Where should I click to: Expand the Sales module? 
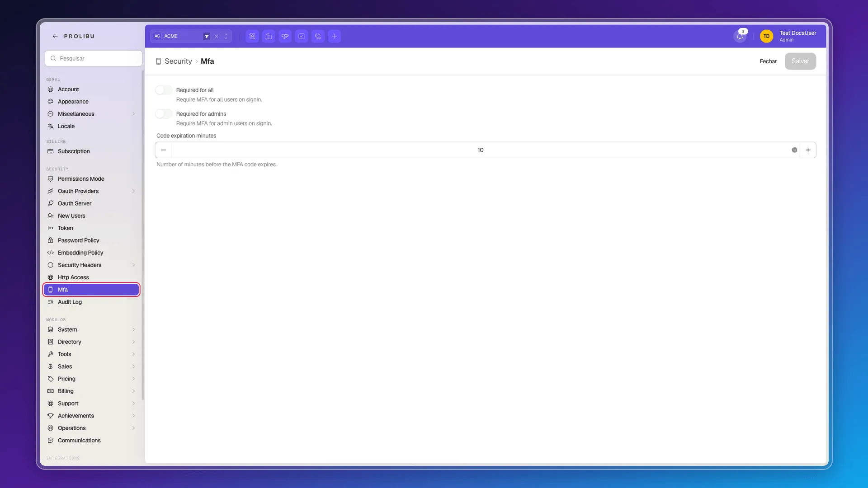133,366
